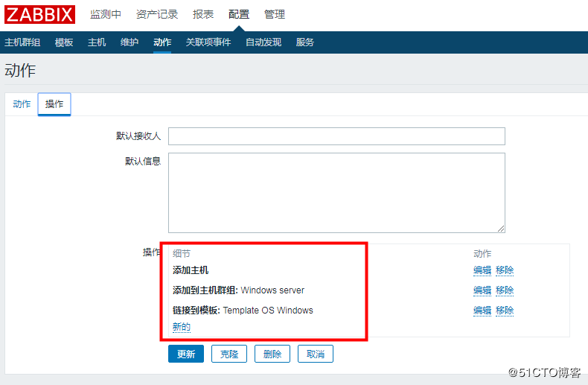Edit the 添加主机 operation
Viewport: 588px width, 385px height.
point(482,270)
